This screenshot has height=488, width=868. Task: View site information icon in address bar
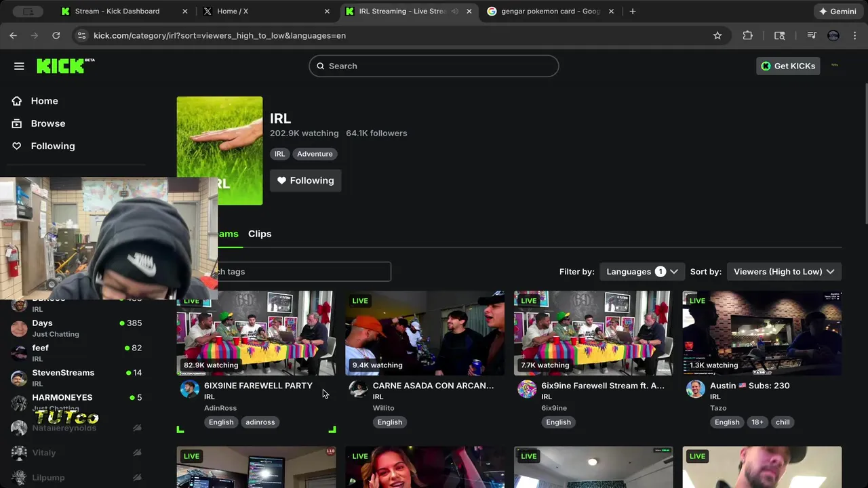pos(81,35)
